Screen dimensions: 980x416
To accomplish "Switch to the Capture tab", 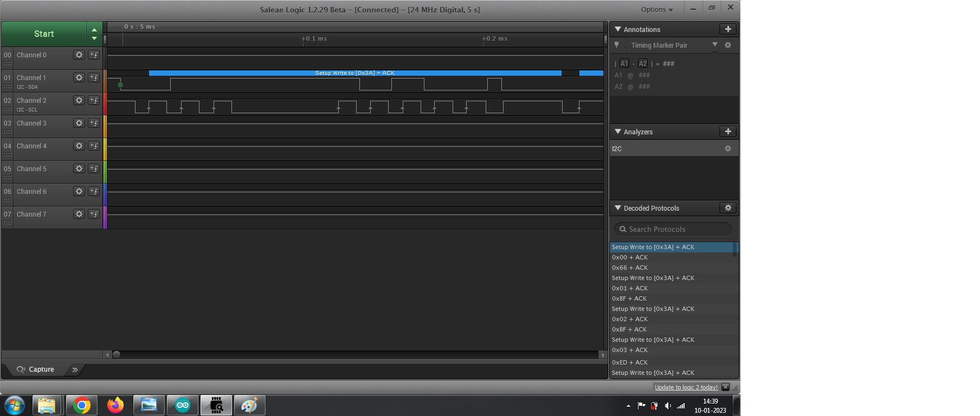I will tap(36, 369).
